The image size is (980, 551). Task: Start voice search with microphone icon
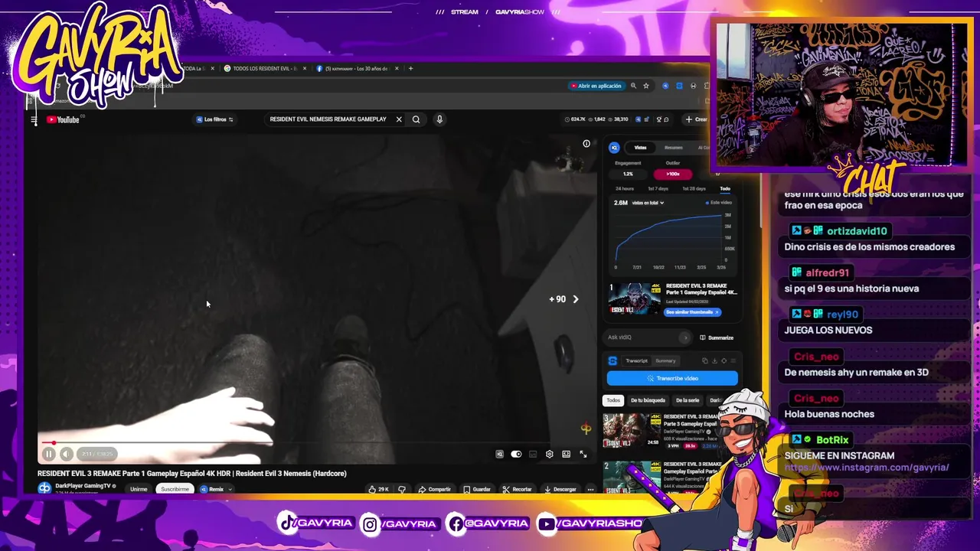[x=439, y=119]
